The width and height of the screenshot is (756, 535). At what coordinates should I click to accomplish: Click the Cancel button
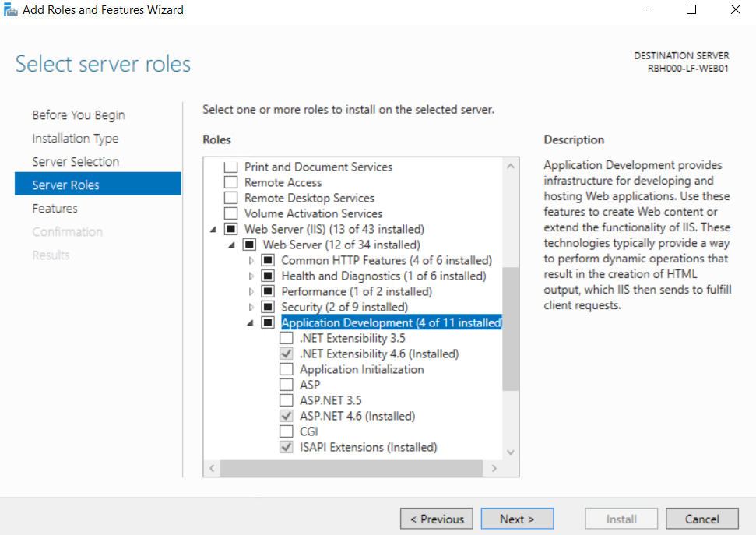702,519
